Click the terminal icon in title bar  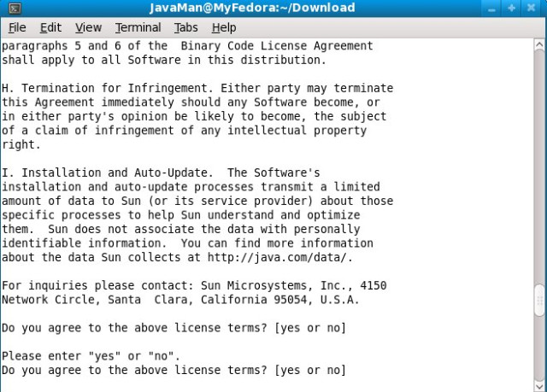pos(15,8)
